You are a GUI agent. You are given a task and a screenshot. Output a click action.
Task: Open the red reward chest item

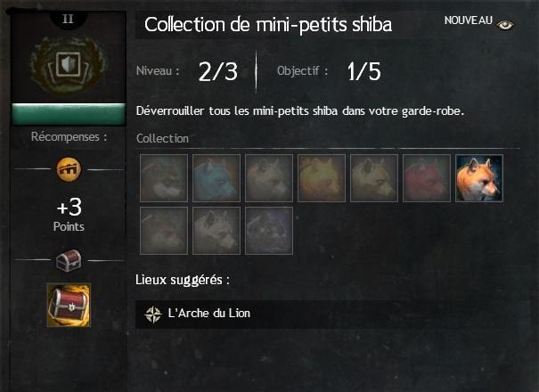(x=69, y=305)
